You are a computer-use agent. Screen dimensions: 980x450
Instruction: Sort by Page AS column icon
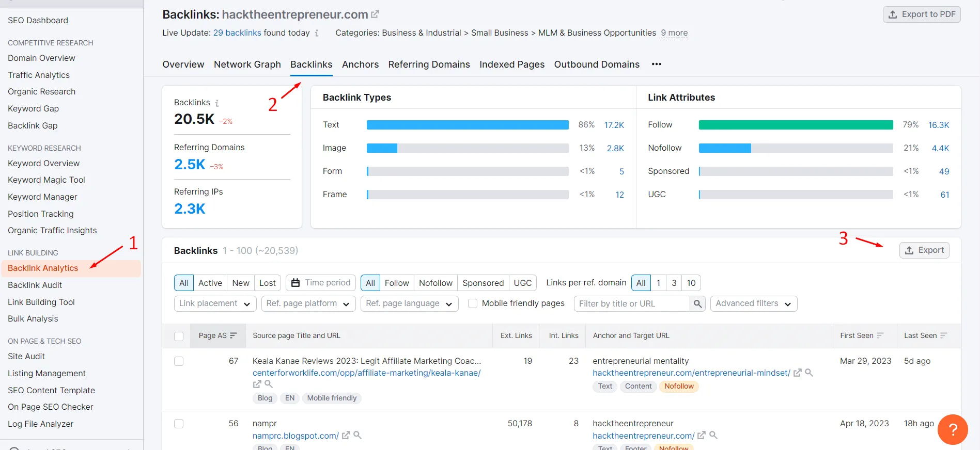pos(233,335)
